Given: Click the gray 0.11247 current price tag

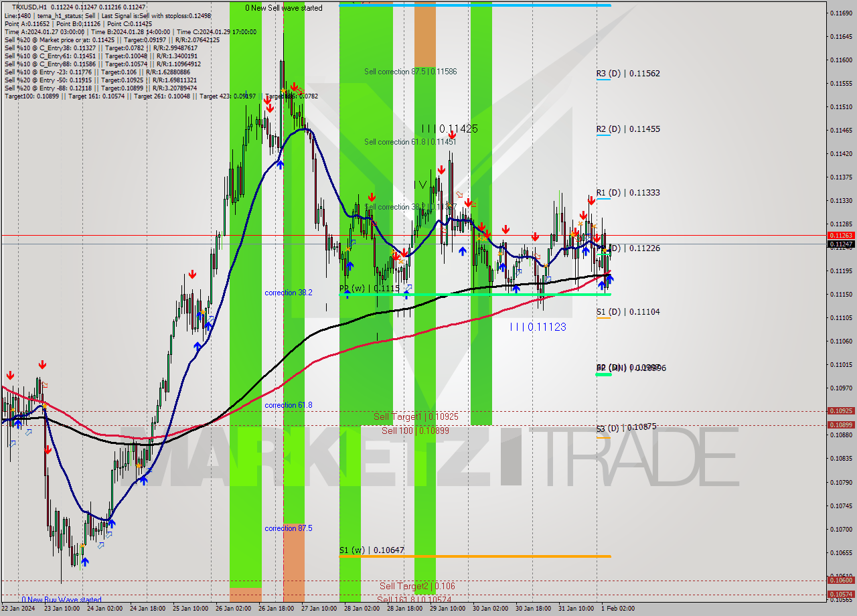Looking at the screenshot, I should (840, 244).
